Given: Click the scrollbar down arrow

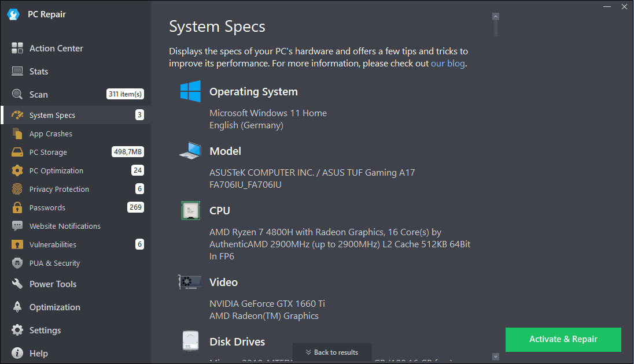Looking at the screenshot, I should coord(496,356).
